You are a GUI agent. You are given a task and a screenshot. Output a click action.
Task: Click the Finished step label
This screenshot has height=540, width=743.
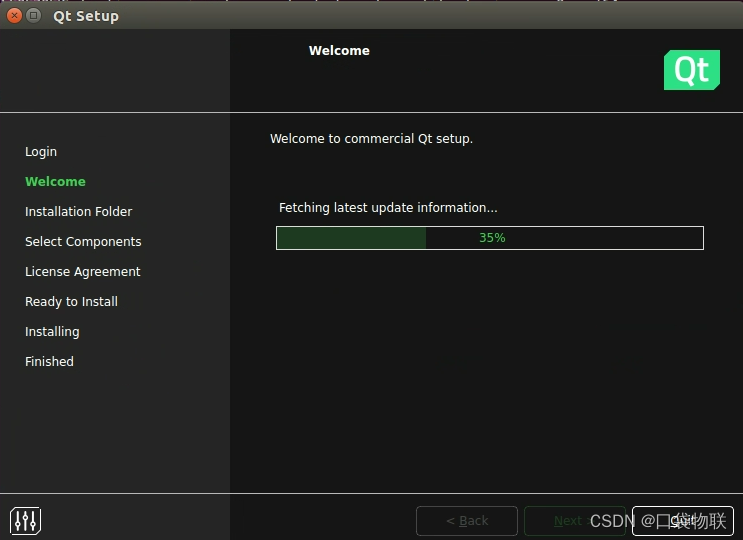click(x=49, y=361)
